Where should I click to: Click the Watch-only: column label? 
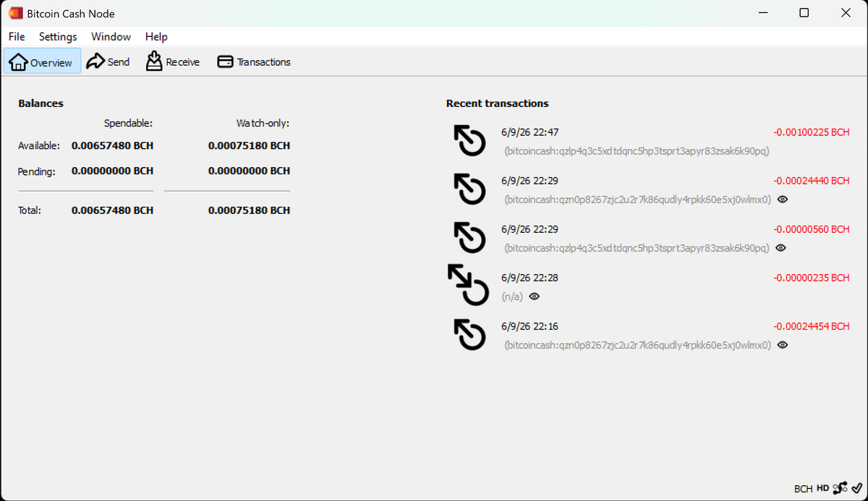pos(263,124)
